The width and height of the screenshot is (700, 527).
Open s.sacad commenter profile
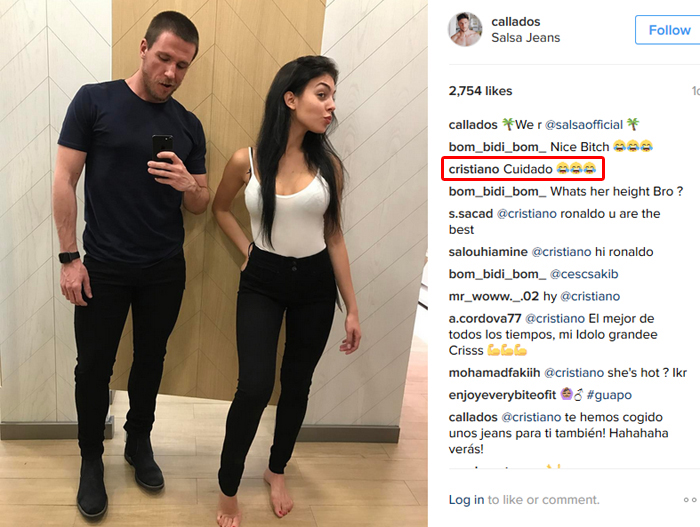(471, 213)
